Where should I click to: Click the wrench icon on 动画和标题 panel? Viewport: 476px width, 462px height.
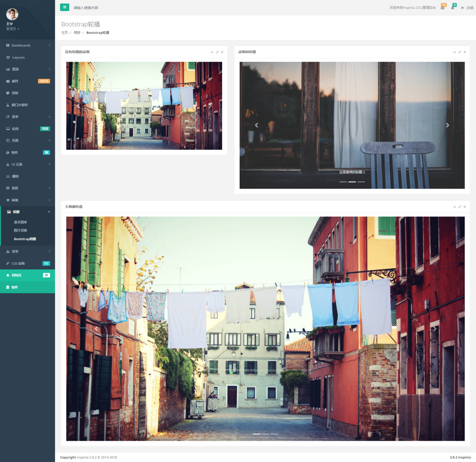point(460,52)
